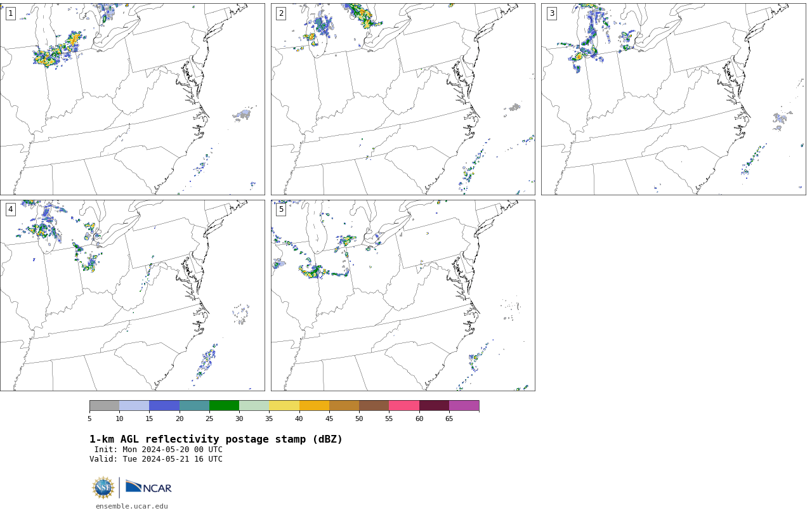Open ensemble member 5 postage stamp map
This screenshot has height=513, width=812.
pyautogui.click(x=403, y=295)
